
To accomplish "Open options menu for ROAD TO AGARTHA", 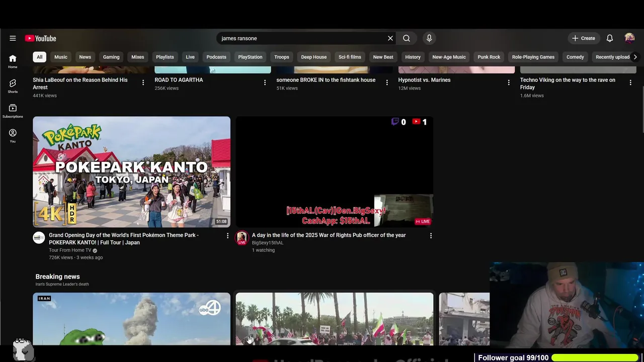I will 265,82.
